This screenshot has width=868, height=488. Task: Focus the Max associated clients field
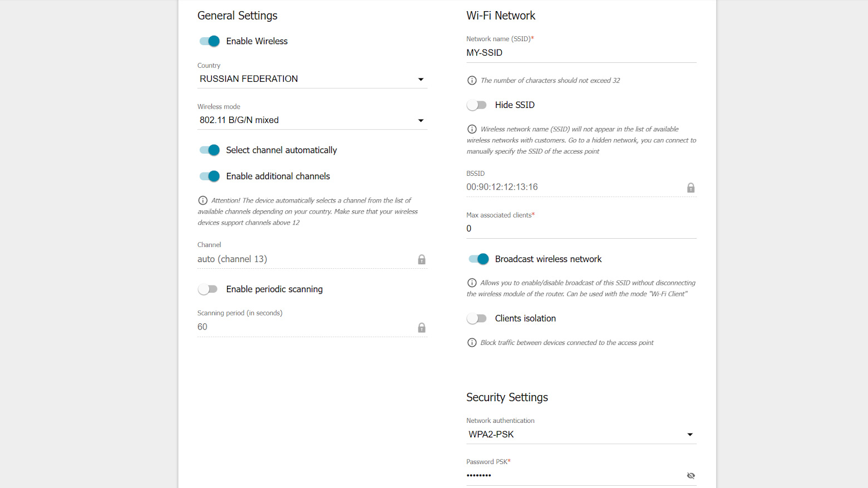(581, 229)
